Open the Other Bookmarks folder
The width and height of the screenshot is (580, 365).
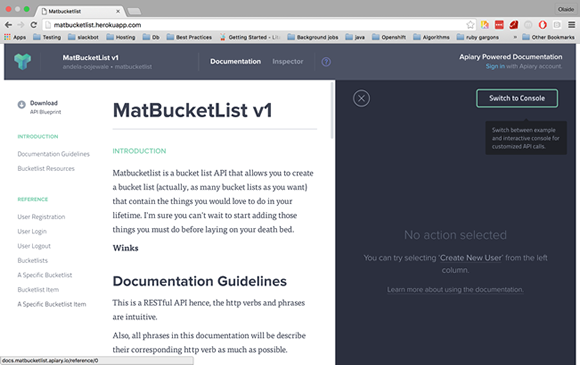548,37
